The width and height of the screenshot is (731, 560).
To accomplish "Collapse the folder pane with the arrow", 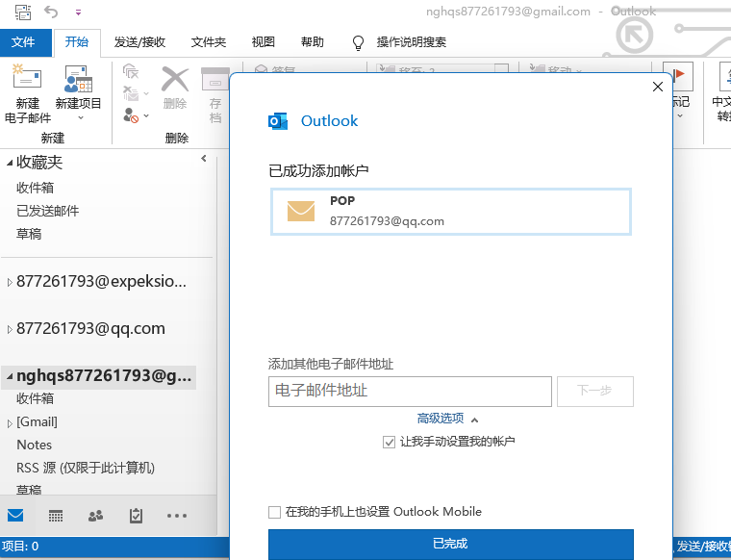I will (204, 159).
